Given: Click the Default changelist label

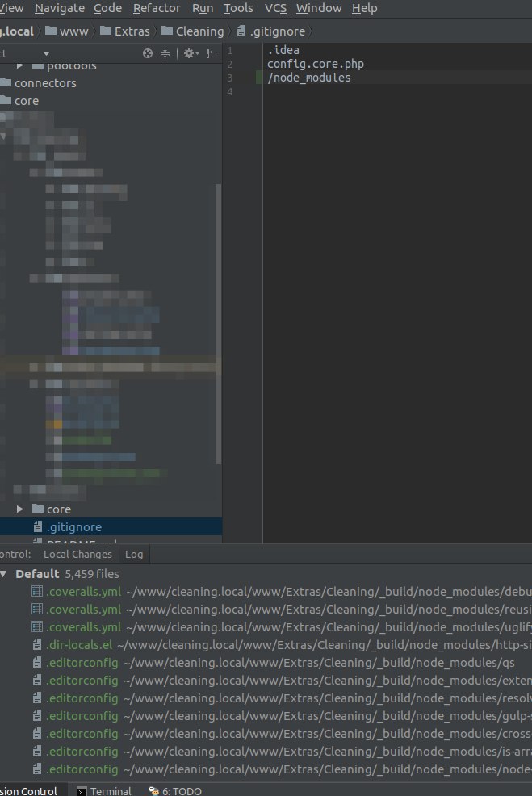Looking at the screenshot, I should click(x=37, y=574).
